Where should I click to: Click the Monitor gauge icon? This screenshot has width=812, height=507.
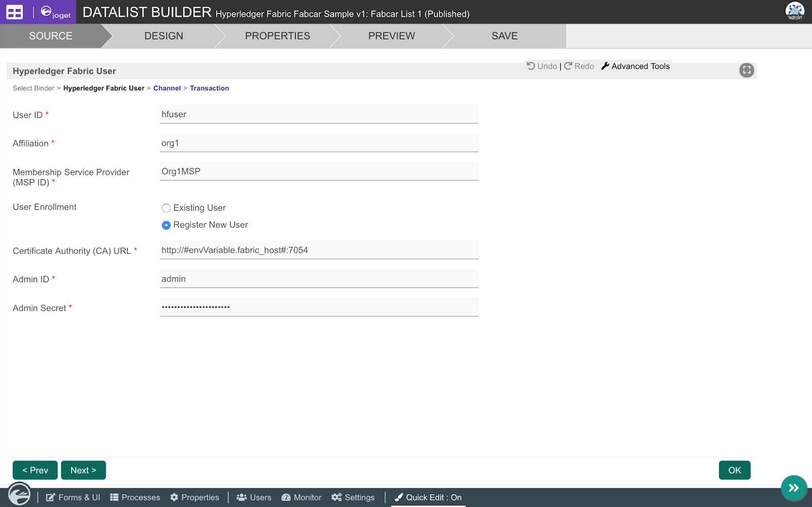[286, 497]
